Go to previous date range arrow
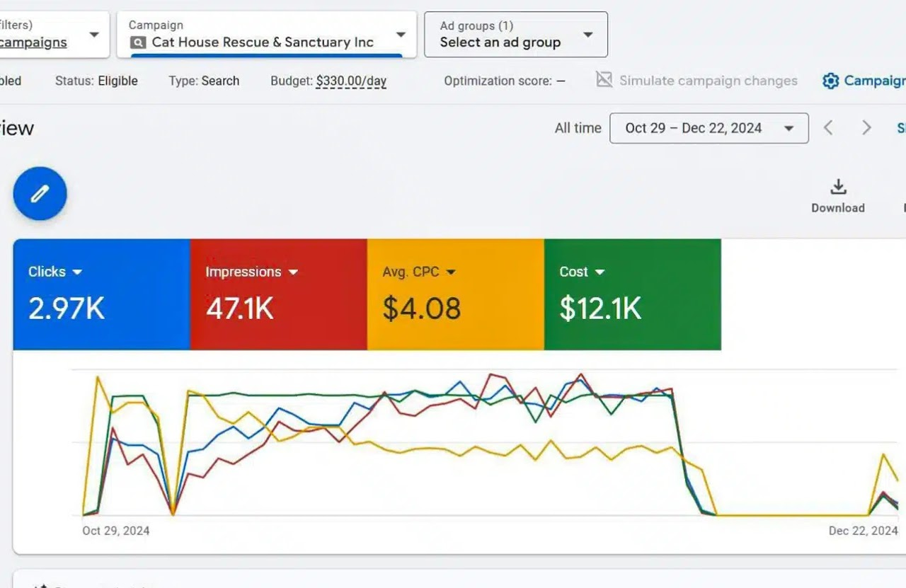Image resolution: width=906 pixels, height=588 pixels. pos(828,128)
